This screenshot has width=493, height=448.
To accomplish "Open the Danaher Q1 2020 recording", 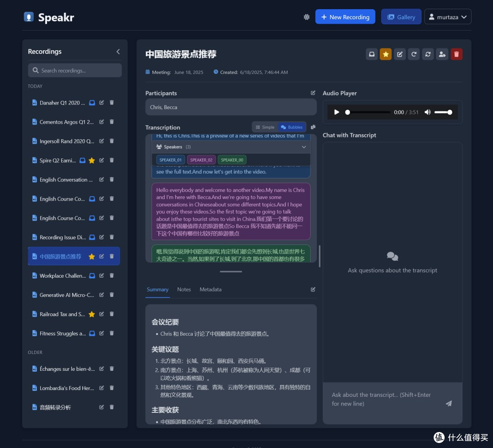I will (62, 103).
